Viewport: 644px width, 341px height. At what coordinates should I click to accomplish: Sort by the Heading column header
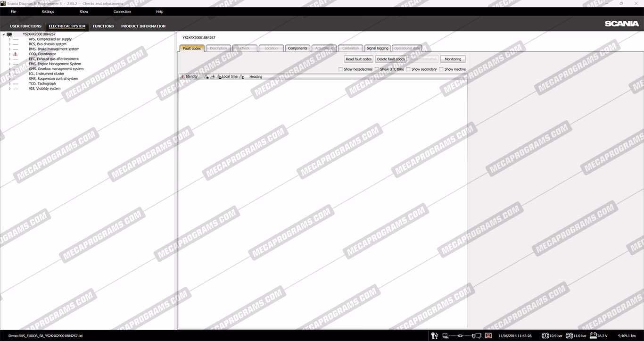(256, 77)
